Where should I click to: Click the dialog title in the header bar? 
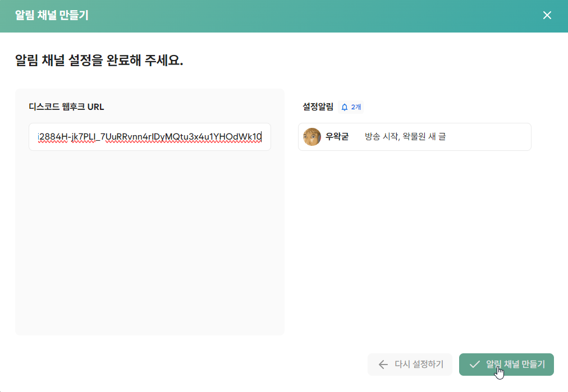[52, 16]
